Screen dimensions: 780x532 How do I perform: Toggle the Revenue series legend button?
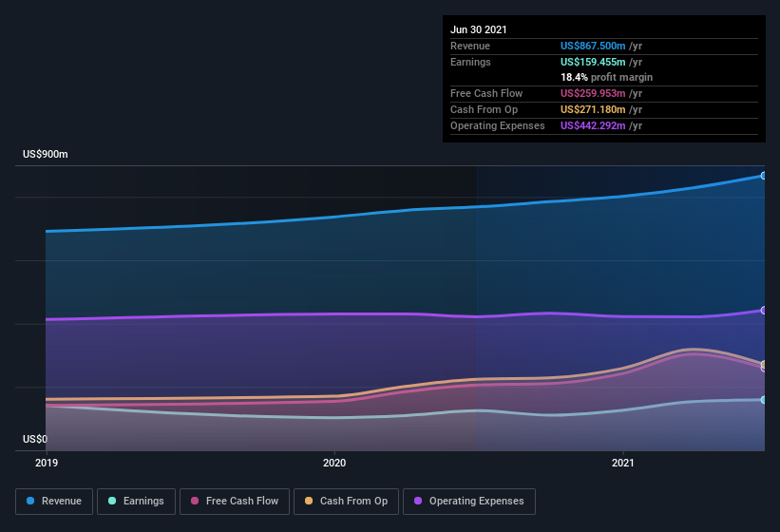(x=54, y=502)
